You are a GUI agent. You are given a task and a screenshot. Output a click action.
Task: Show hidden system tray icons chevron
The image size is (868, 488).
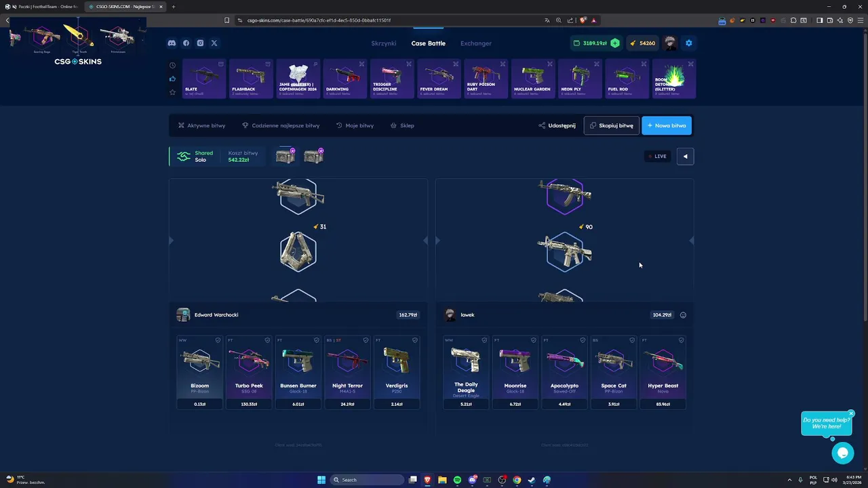coord(789,480)
